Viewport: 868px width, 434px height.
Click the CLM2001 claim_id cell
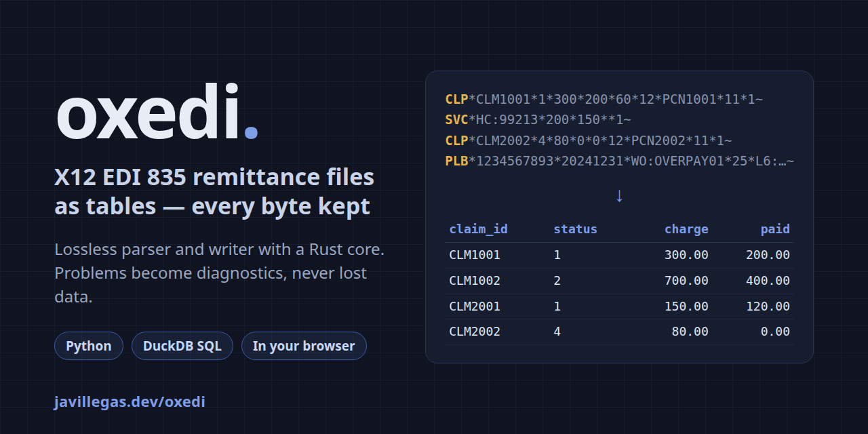(x=475, y=307)
